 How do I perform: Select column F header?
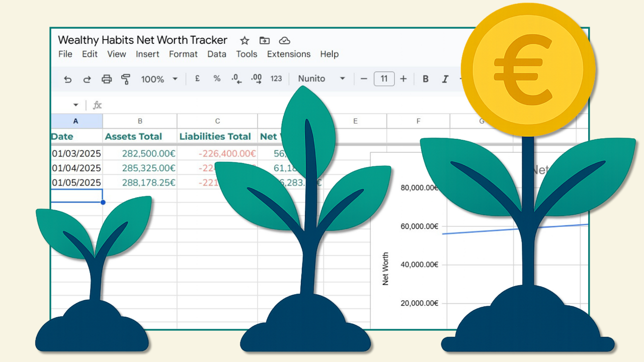point(419,121)
